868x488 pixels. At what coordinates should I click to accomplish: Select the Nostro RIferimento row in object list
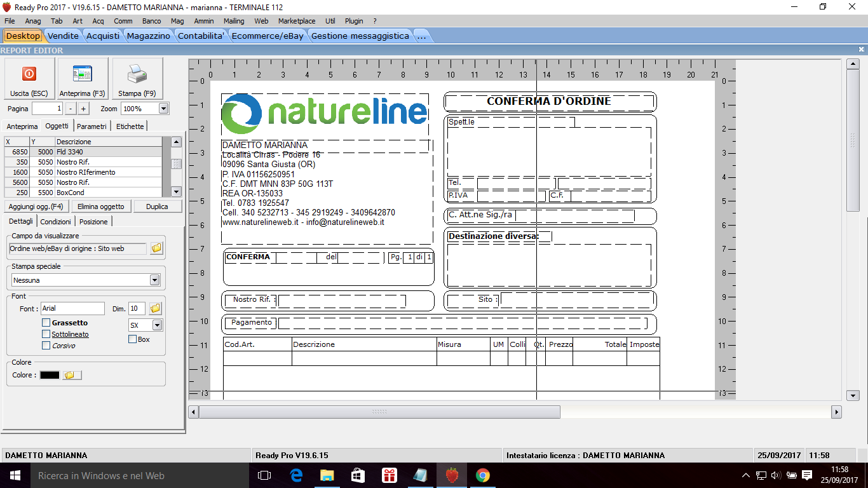coord(83,172)
